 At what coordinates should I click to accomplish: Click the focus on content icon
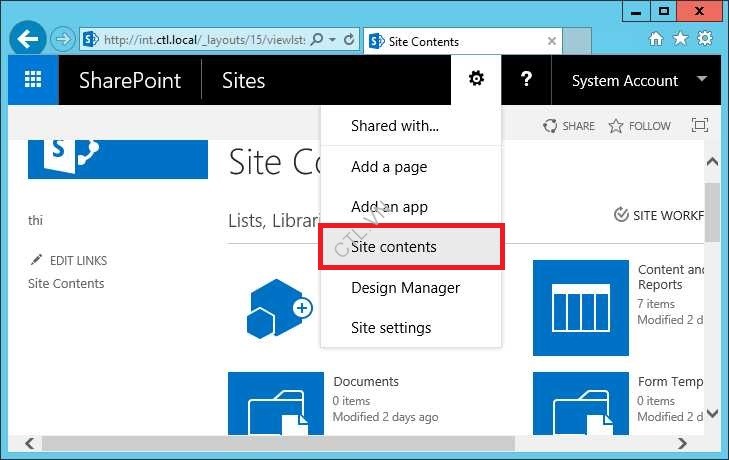click(700, 126)
